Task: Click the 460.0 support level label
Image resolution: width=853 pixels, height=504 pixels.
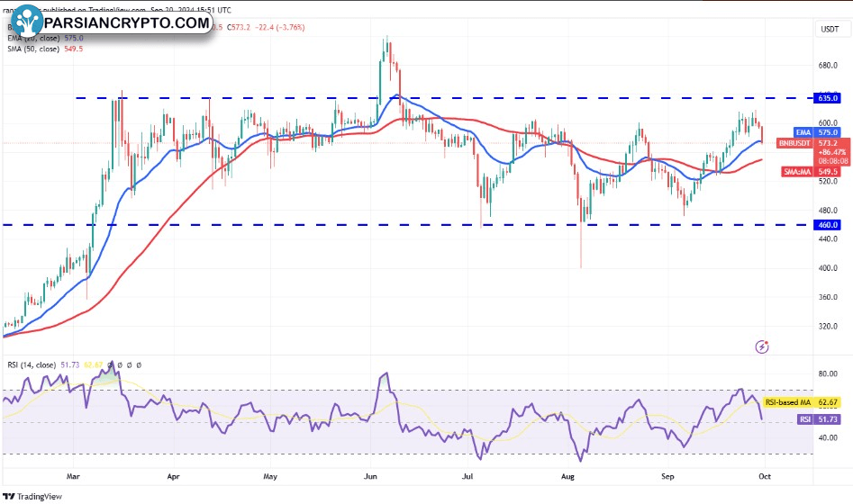Action: 828,224
